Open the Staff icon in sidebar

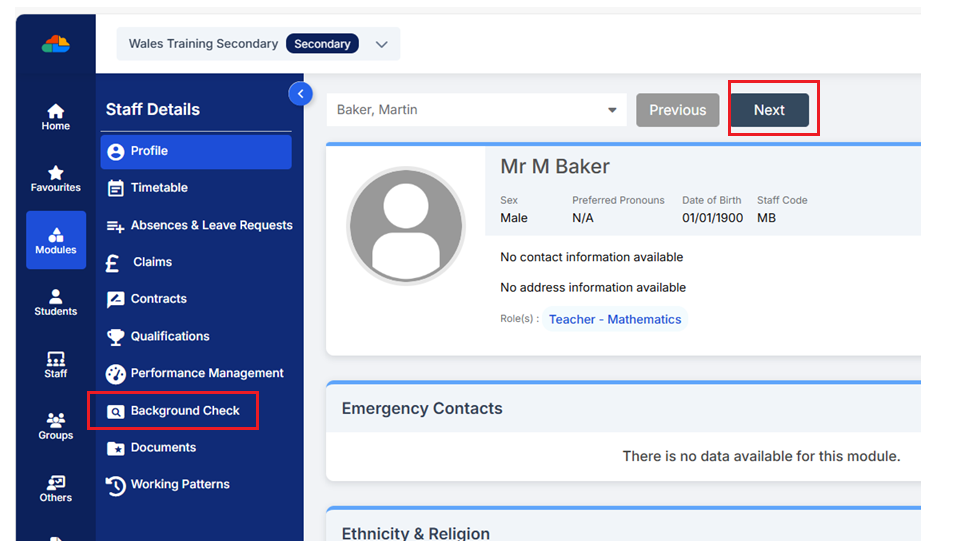point(55,364)
